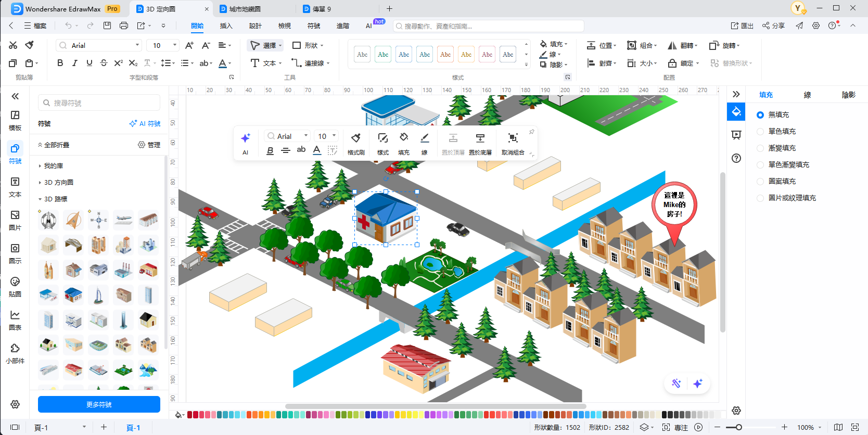Screen dimensions: 868x435
Task: Switch to the 插入 ribbon tab
Action: click(x=226, y=25)
